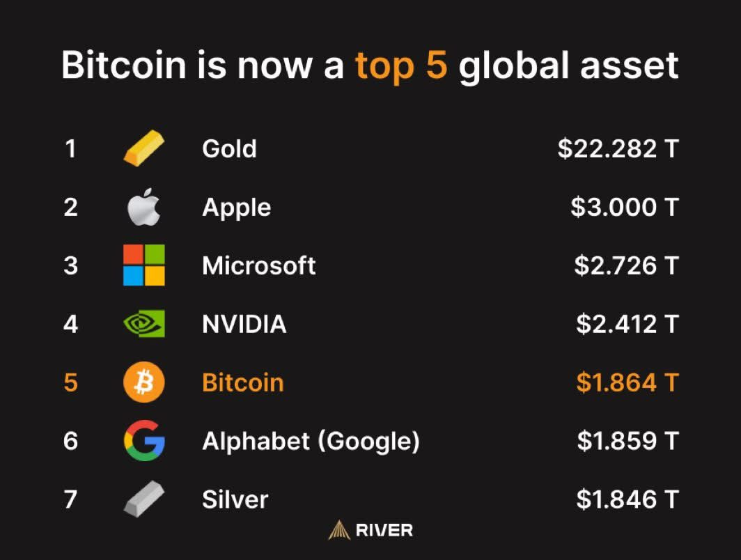Click the Alphabet (Google) label
741x560 pixels.
pyautogui.click(x=311, y=442)
